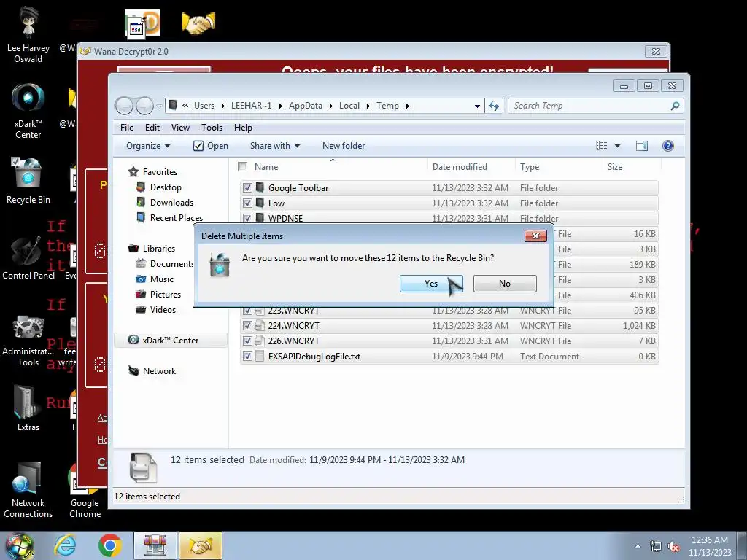Uncheck the 223.WNCRYT checkbox
747x560 pixels.
tap(247, 311)
